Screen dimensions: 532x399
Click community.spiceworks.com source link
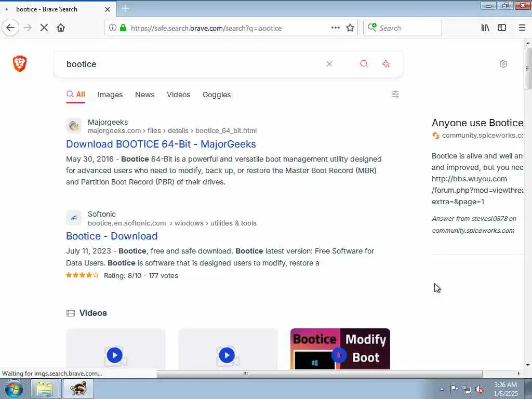[x=482, y=136]
